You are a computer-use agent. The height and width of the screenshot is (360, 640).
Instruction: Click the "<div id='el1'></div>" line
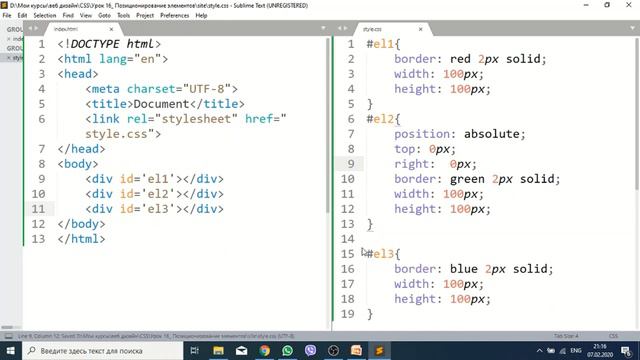[x=154, y=179]
